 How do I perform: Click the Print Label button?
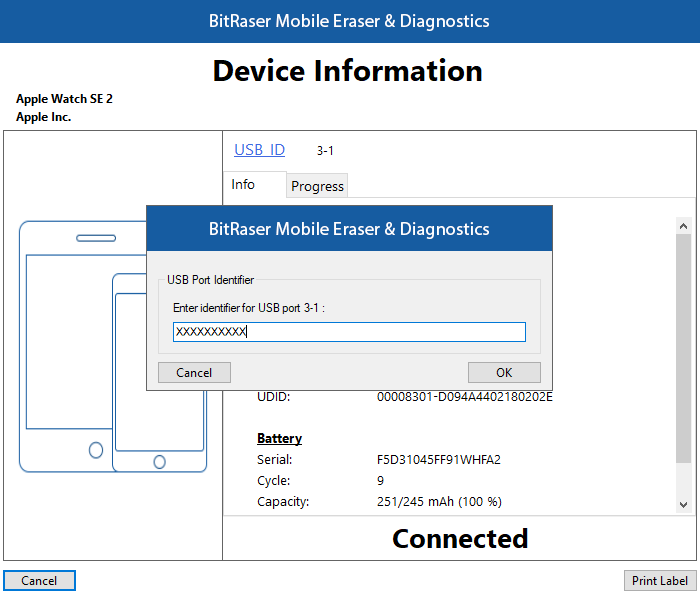tap(660, 580)
